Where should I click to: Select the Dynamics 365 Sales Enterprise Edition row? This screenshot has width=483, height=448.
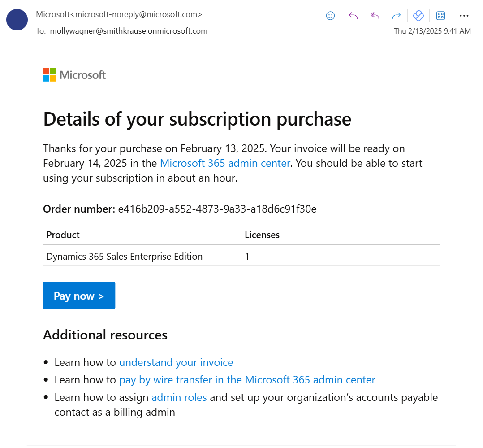pyautogui.click(x=125, y=257)
